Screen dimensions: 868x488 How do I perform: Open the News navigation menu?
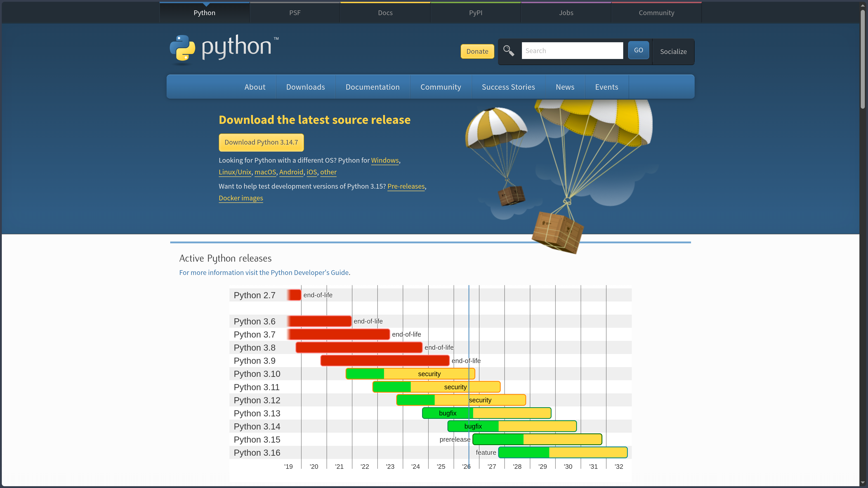565,87
